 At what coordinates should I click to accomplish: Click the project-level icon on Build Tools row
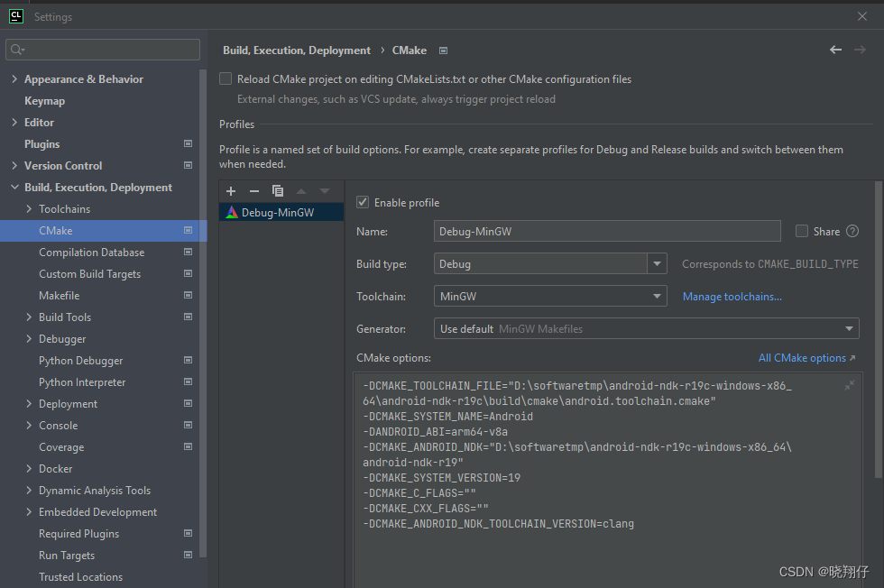point(189,317)
